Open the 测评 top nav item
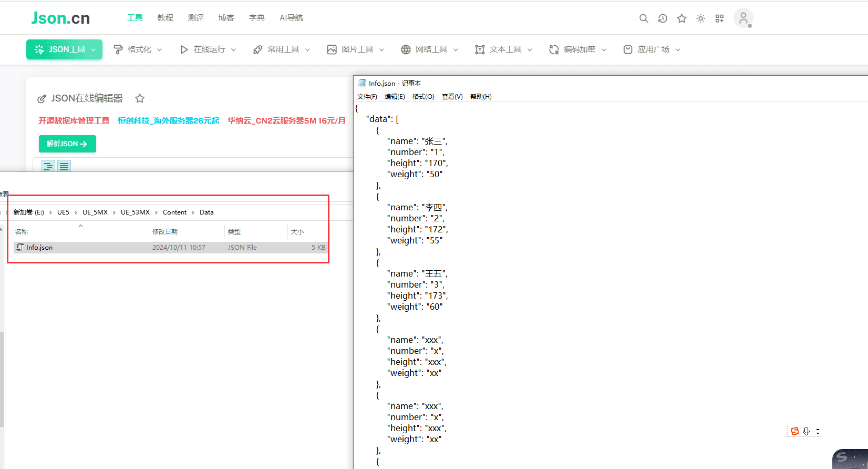The height and width of the screenshot is (469, 868). [196, 18]
